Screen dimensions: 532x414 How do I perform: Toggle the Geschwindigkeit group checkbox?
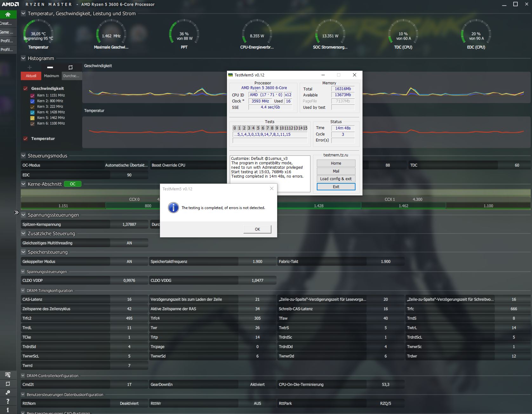[25, 89]
